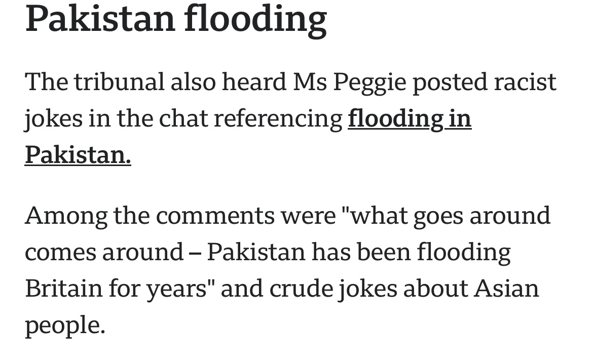Click "jokes" at start of second line
Image resolution: width=593 pixels, height=364 pixels.
(x=53, y=119)
